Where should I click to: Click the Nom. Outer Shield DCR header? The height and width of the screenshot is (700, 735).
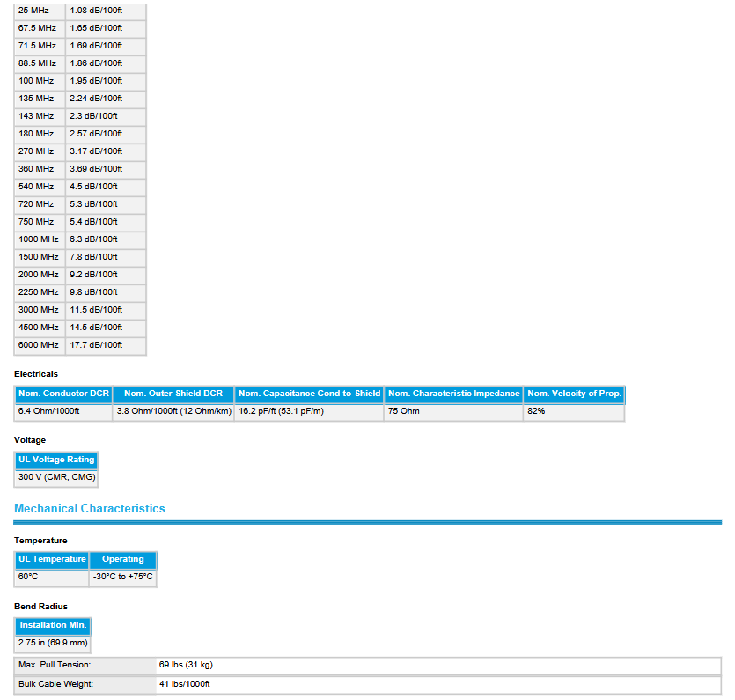[x=173, y=394]
